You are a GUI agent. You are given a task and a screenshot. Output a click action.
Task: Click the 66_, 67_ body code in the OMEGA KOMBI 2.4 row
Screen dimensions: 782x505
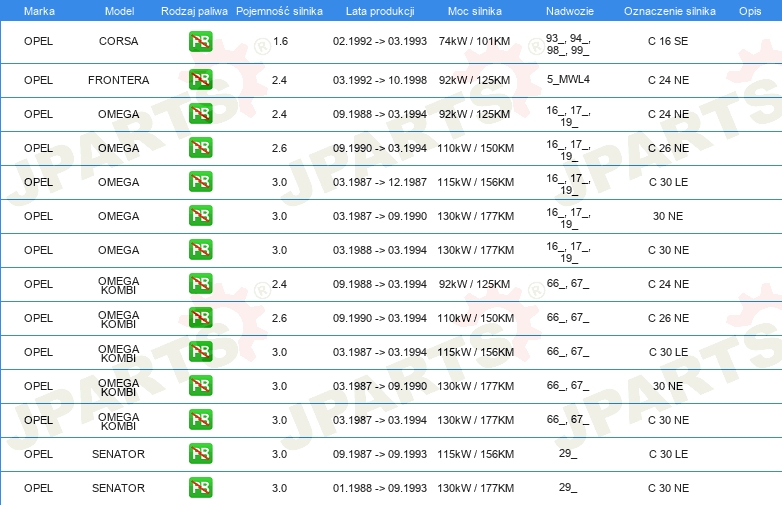click(568, 283)
